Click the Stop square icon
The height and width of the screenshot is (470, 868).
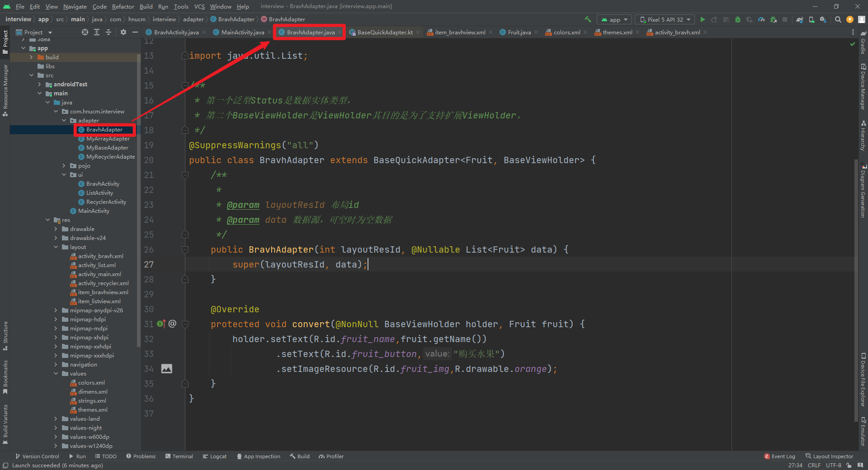[785, 19]
